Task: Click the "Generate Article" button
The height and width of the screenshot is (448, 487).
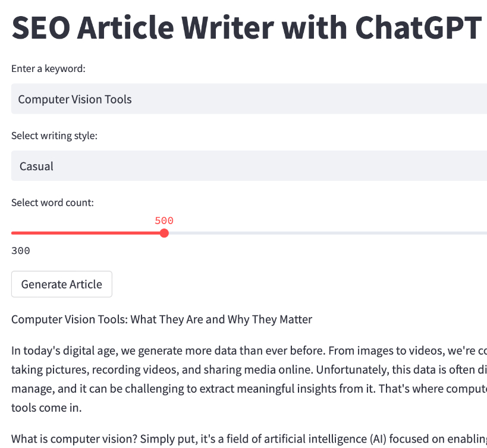Action: pos(61,284)
